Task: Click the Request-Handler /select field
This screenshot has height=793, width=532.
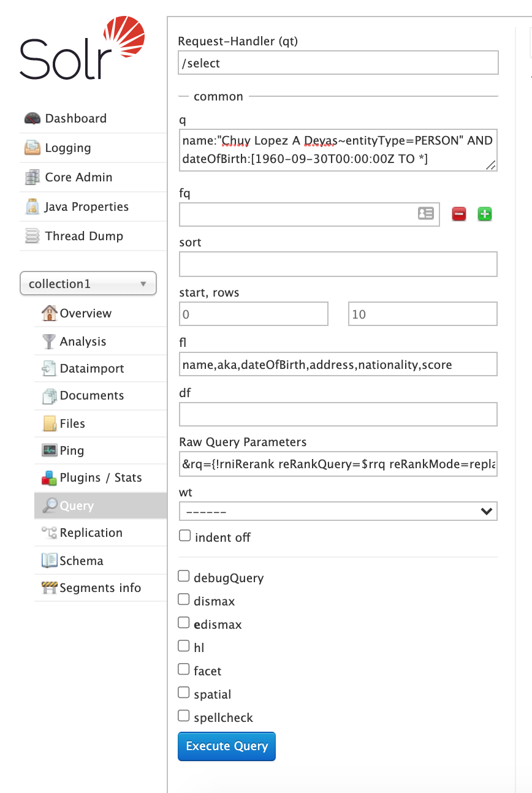Action: click(x=338, y=63)
